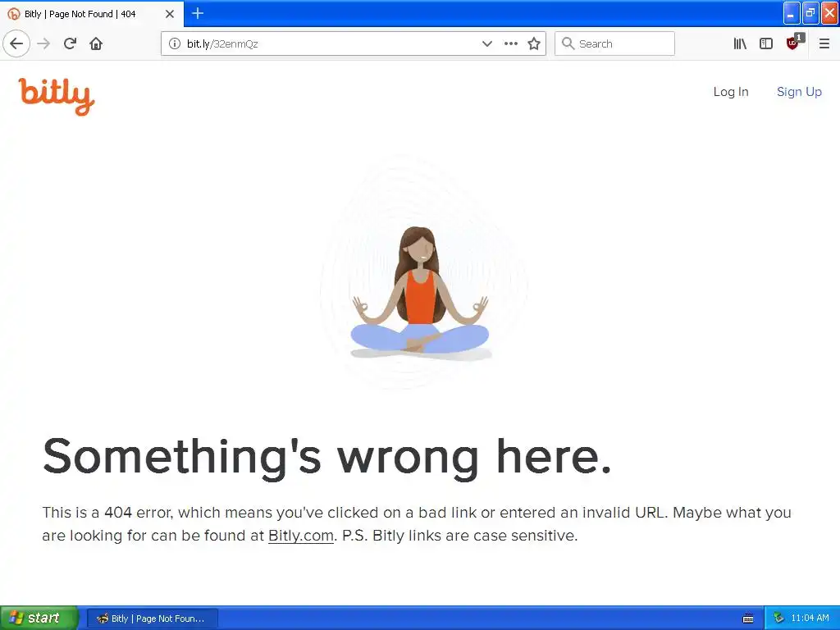Focus the Search input field

pyautogui.click(x=614, y=43)
